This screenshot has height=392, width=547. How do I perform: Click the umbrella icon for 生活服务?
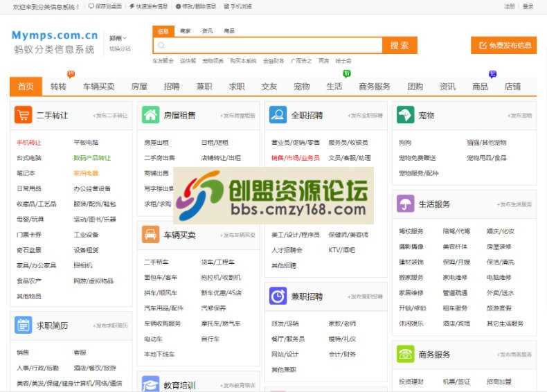[405, 204]
